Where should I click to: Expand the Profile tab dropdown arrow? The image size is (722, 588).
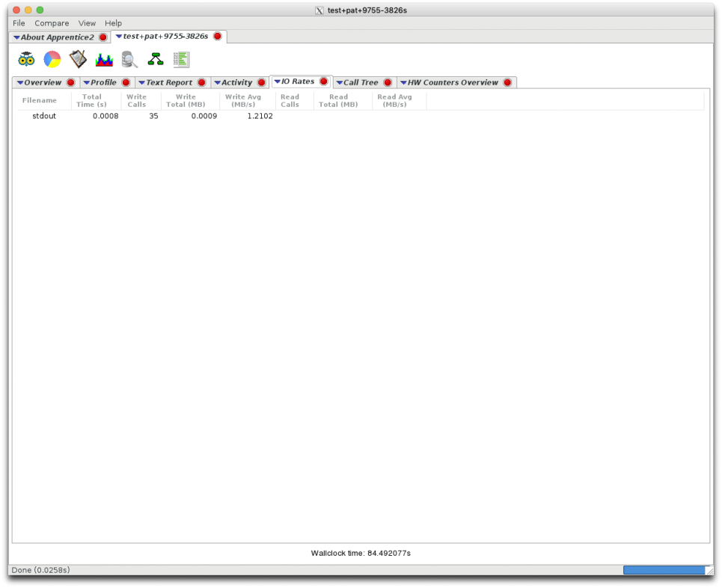click(x=87, y=82)
